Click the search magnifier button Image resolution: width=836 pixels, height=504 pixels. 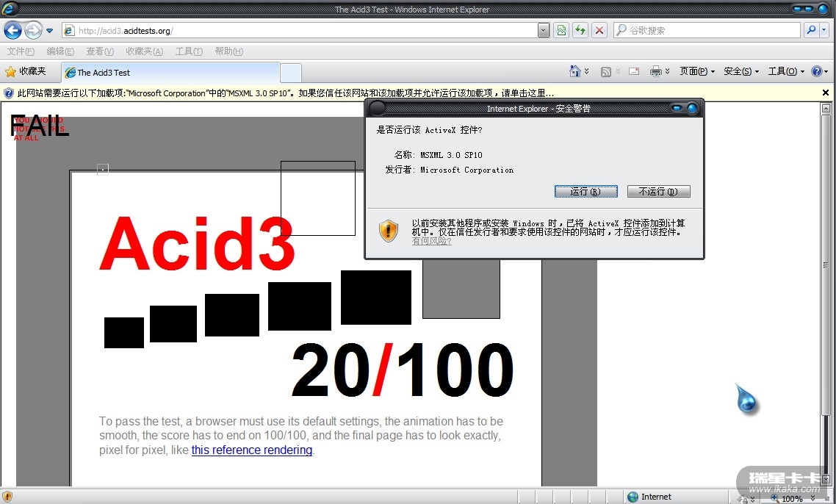click(x=811, y=30)
